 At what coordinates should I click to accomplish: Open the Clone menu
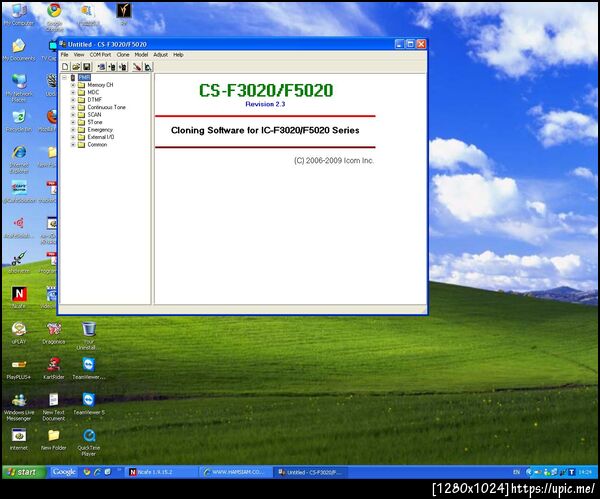[123, 55]
